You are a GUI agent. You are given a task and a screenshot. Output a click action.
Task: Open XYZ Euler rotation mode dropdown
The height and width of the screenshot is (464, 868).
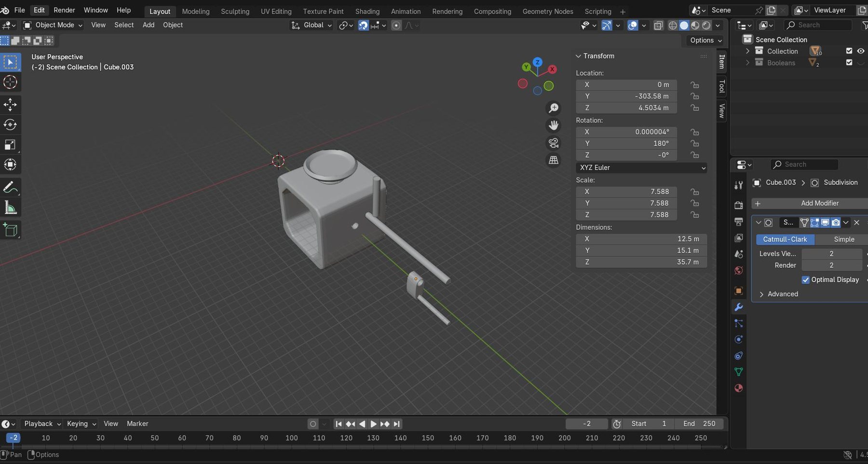click(641, 168)
